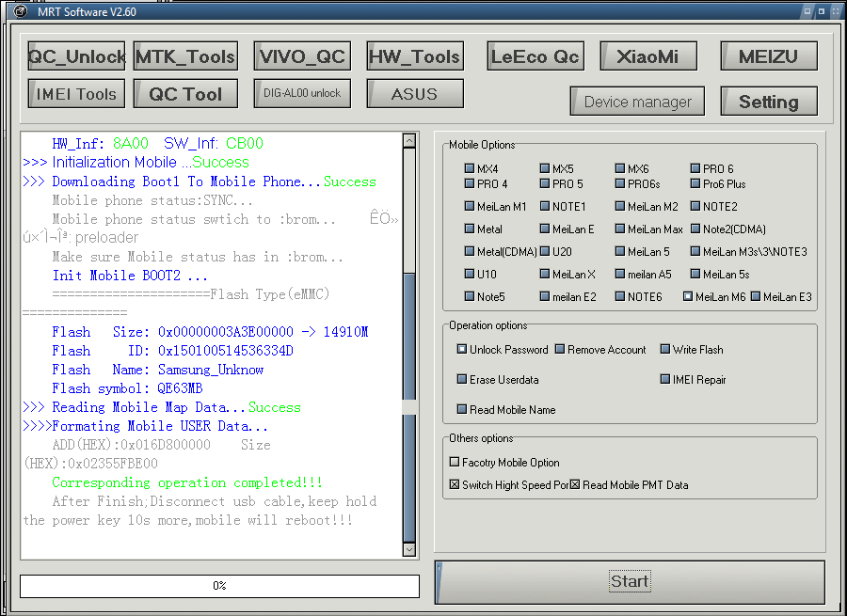Open the MTK_Tools module
The image size is (847, 616).
(185, 56)
